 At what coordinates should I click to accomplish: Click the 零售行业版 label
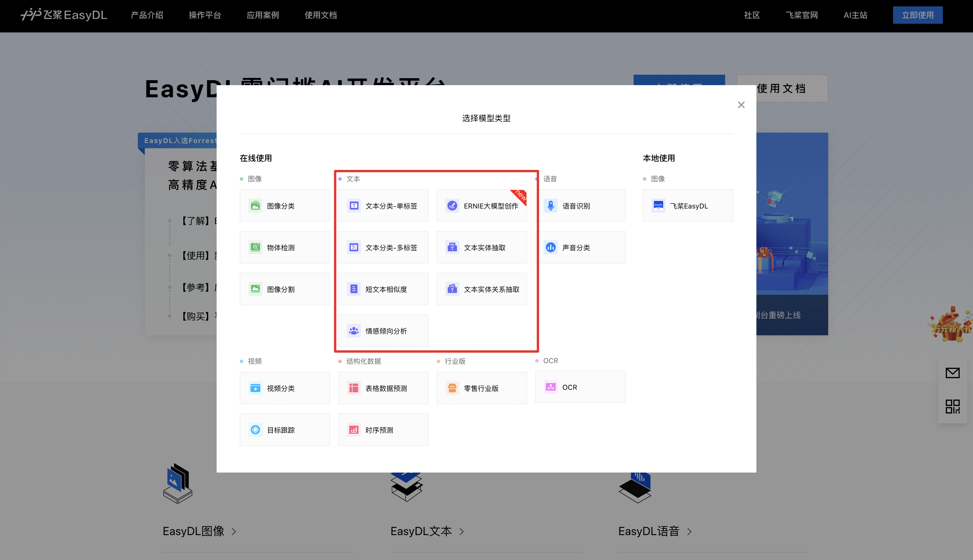pos(481,389)
